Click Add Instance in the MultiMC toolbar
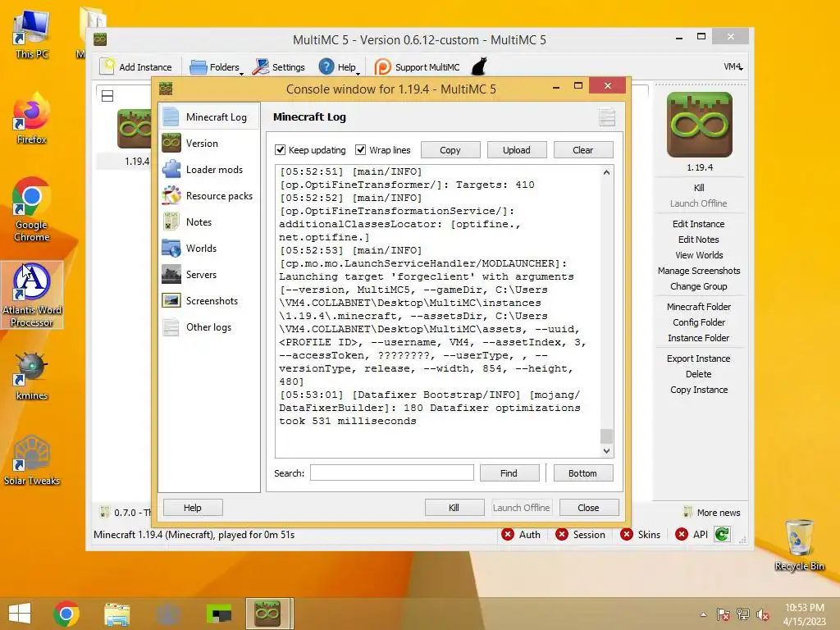 point(137,67)
